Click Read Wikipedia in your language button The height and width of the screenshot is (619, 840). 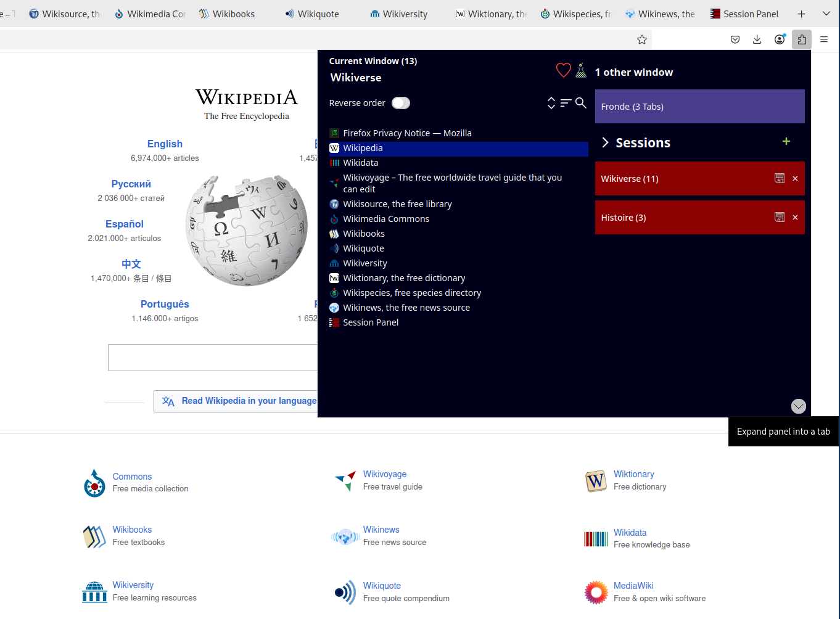click(236, 401)
